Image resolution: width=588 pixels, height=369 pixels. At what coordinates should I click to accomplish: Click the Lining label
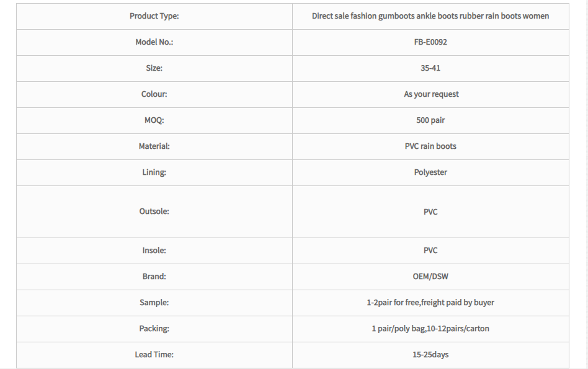pyautogui.click(x=154, y=172)
